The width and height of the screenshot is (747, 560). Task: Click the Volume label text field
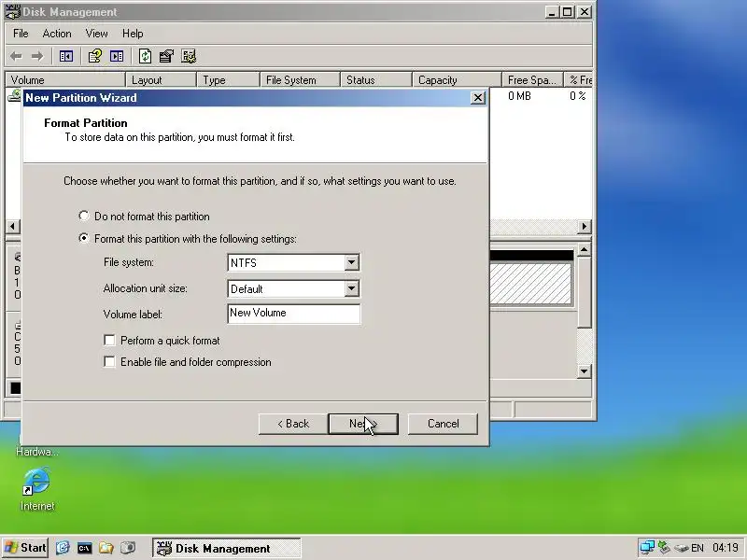click(293, 314)
